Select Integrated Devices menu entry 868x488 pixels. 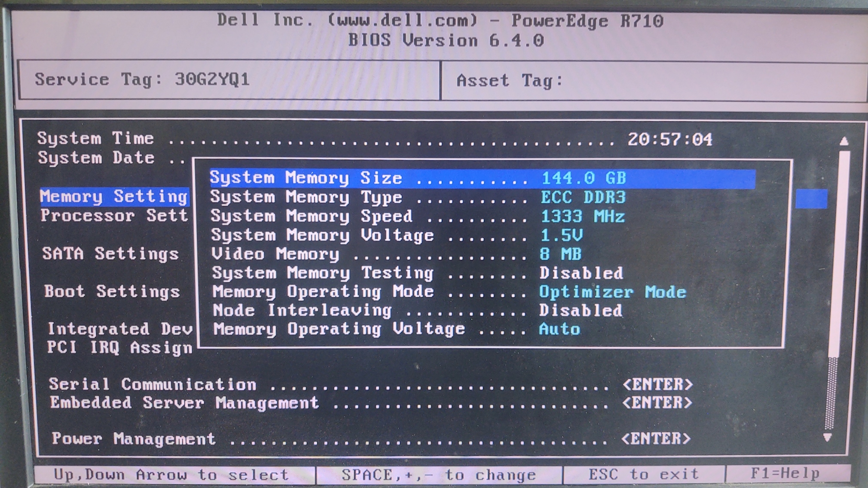120,329
